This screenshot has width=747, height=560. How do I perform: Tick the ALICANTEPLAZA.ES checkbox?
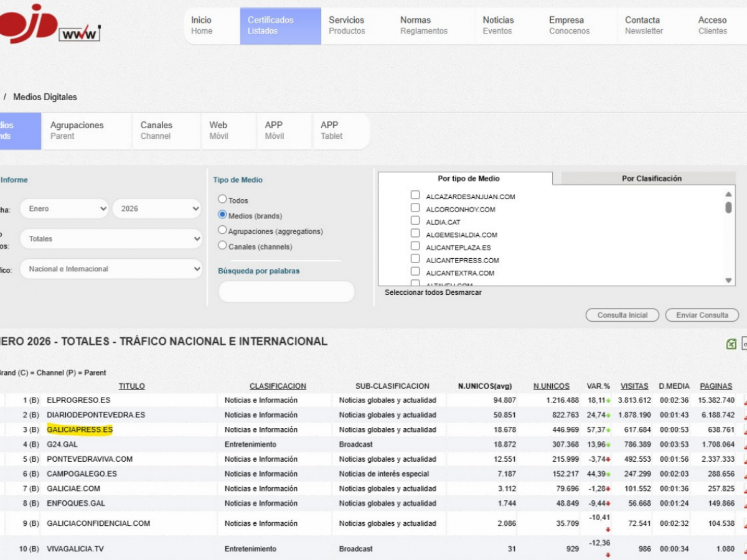pos(415,246)
